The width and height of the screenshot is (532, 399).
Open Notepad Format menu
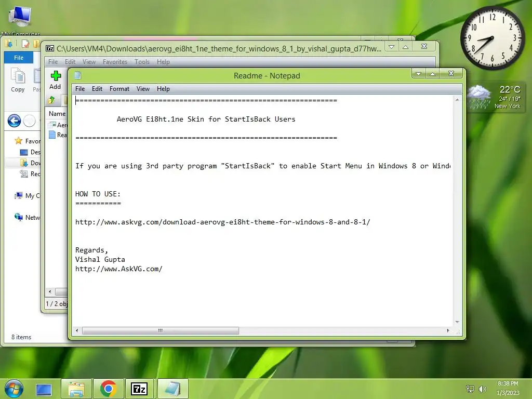(119, 88)
